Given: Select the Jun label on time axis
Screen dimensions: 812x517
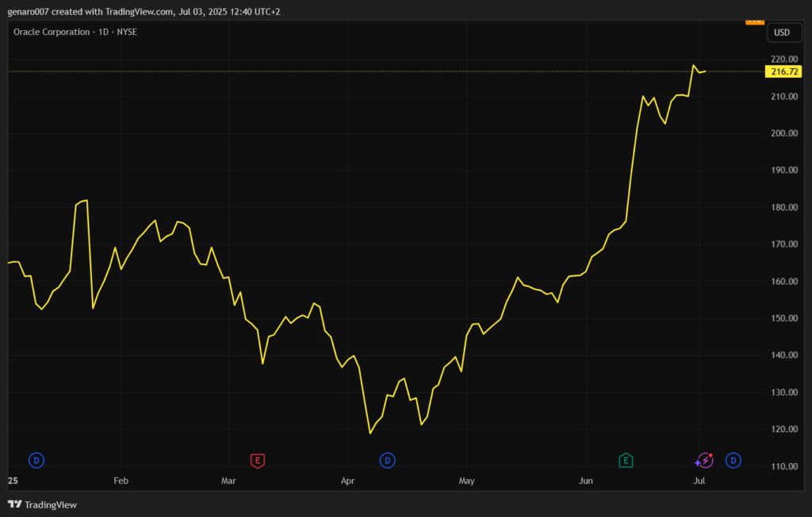Looking at the screenshot, I should pyautogui.click(x=586, y=481).
